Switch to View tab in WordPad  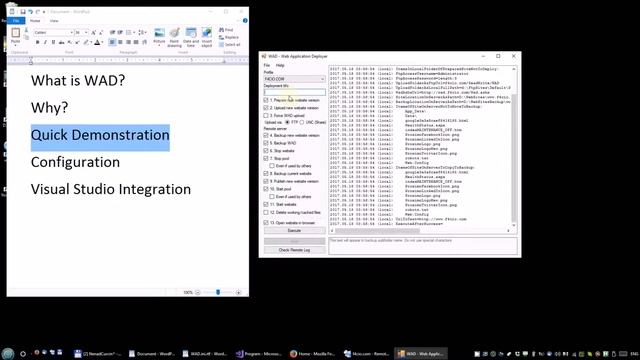point(54,20)
